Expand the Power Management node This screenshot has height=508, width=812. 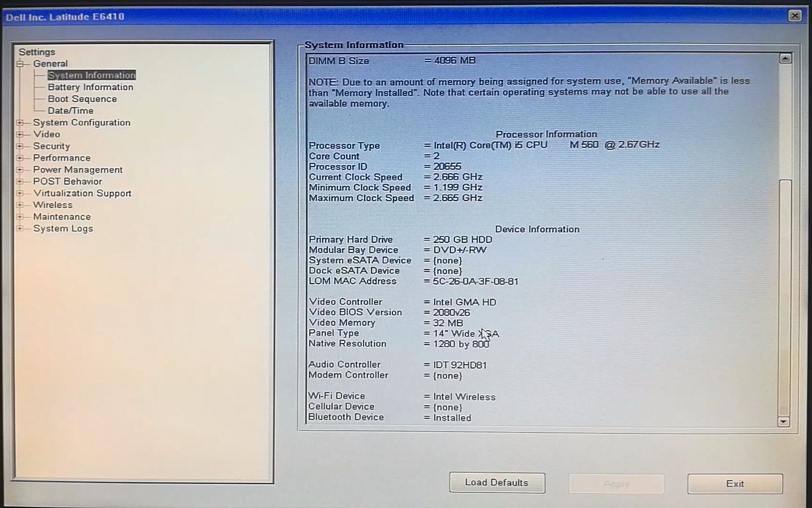(x=20, y=170)
